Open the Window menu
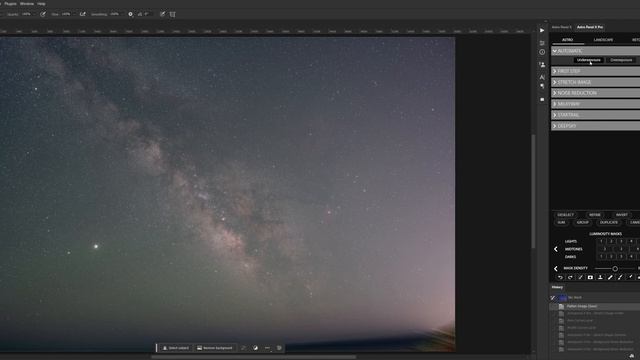The height and width of the screenshot is (360, 640). pos(27,4)
